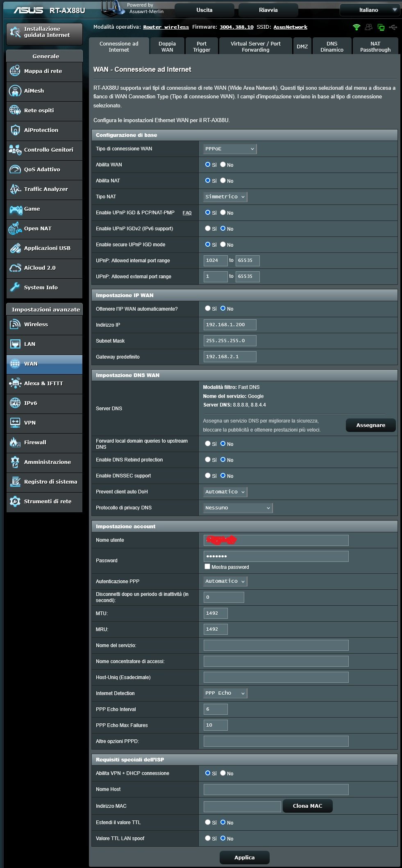
Task: Click the AiMesh icon in sidebar
Action: click(x=15, y=91)
